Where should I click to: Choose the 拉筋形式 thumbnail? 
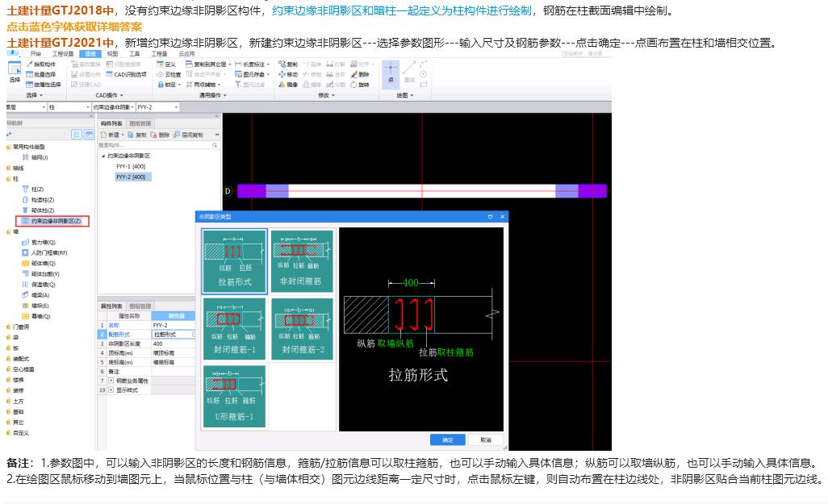(235, 261)
